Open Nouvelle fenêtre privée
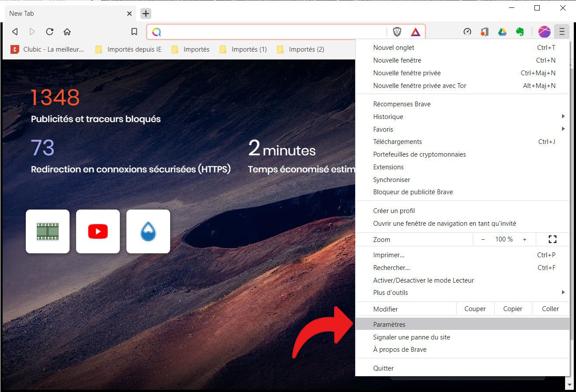The image size is (576, 392). (463, 73)
